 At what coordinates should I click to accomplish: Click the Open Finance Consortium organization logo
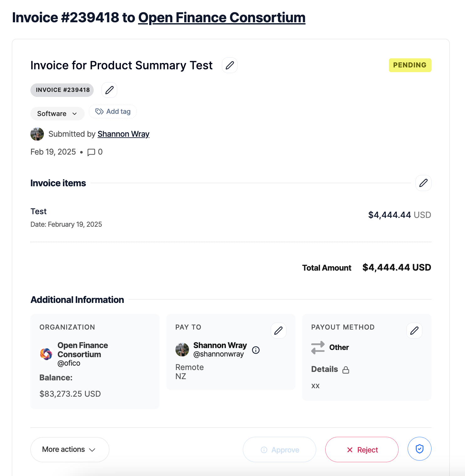46,354
